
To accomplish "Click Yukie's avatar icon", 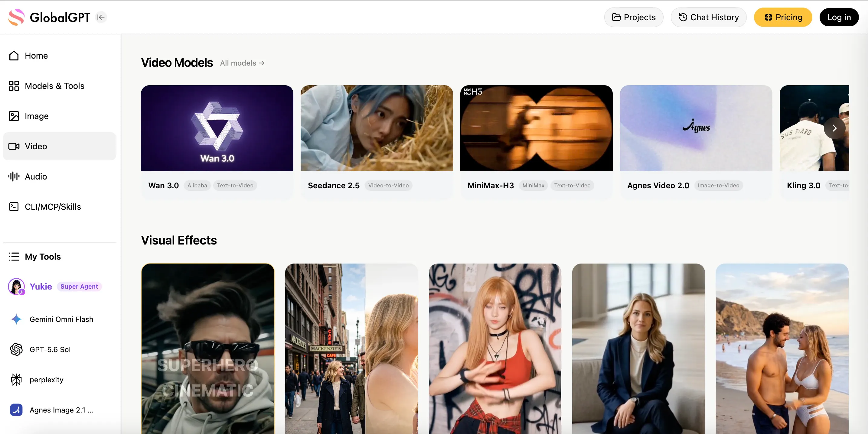I will click(16, 287).
